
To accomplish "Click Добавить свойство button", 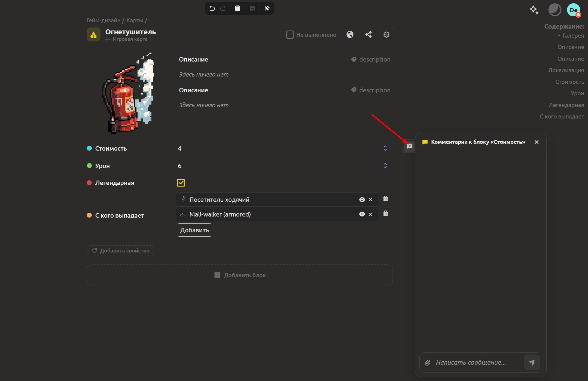I will tap(120, 251).
